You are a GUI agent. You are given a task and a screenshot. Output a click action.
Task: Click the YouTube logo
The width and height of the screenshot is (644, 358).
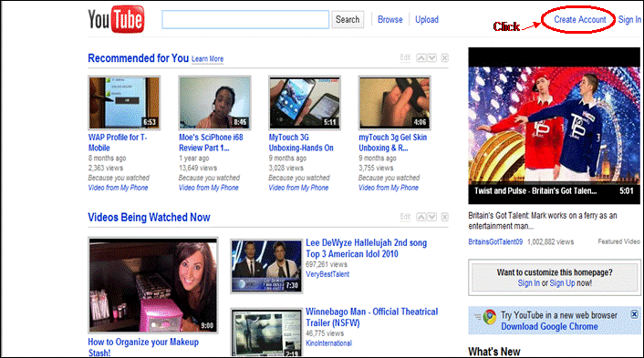click(x=116, y=19)
